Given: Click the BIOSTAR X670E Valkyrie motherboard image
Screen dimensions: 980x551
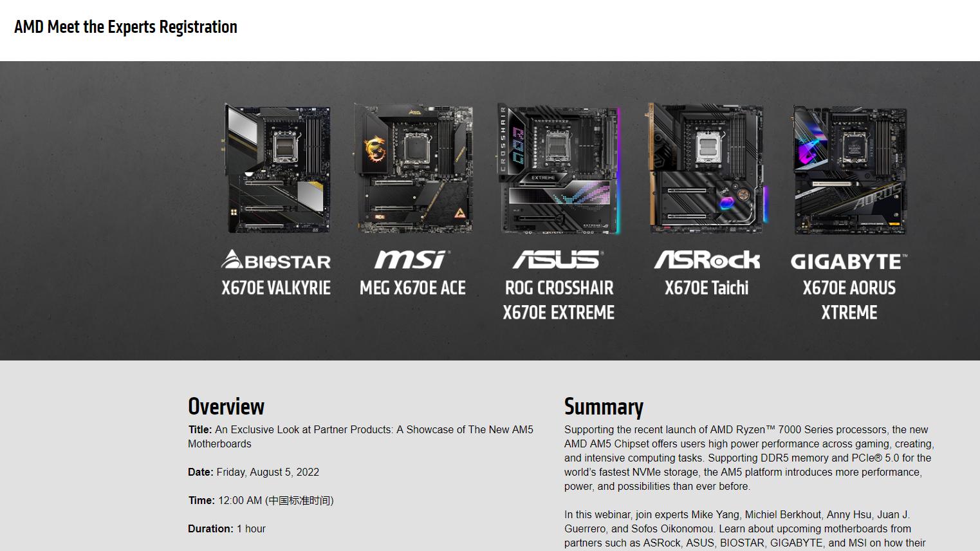Looking at the screenshot, I should 277,169.
